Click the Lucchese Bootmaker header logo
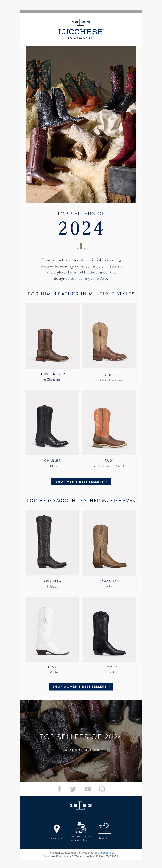This screenshot has height=868, width=162. click(x=81, y=29)
